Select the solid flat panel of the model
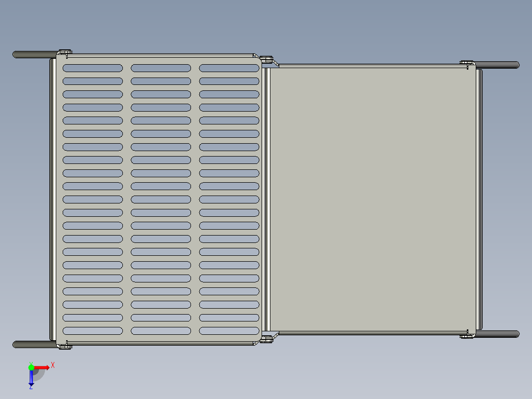Image resolution: width=532 pixels, height=399 pixels. pos(373,199)
